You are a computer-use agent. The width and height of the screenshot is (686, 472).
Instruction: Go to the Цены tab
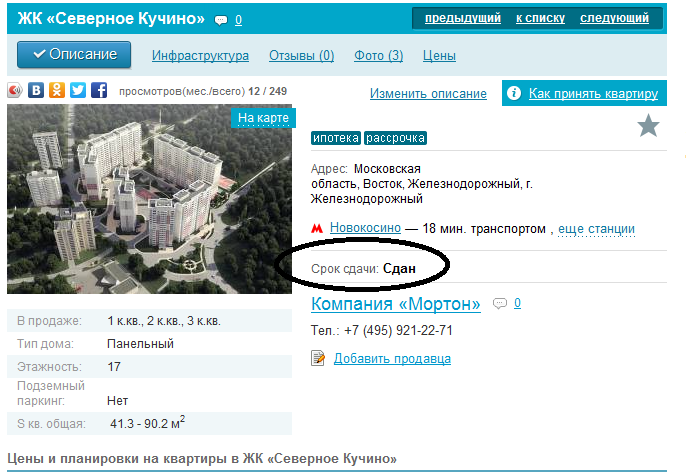coord(439,56)
